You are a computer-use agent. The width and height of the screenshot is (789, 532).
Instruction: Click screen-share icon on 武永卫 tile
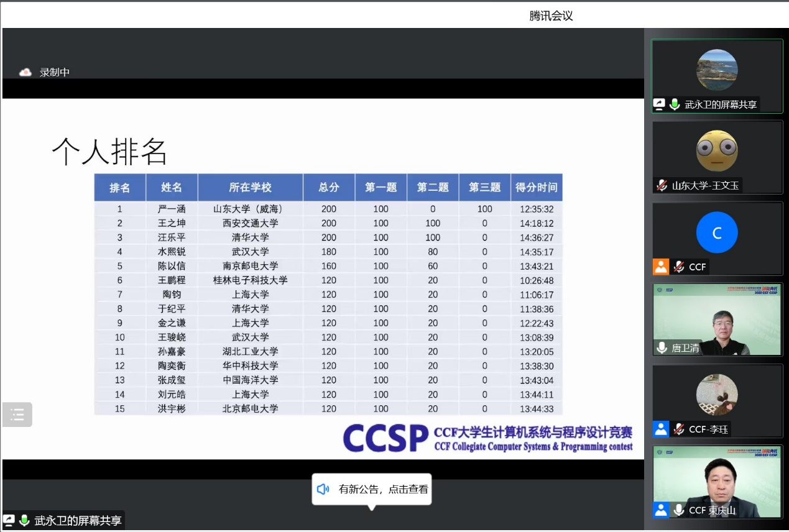659,104
